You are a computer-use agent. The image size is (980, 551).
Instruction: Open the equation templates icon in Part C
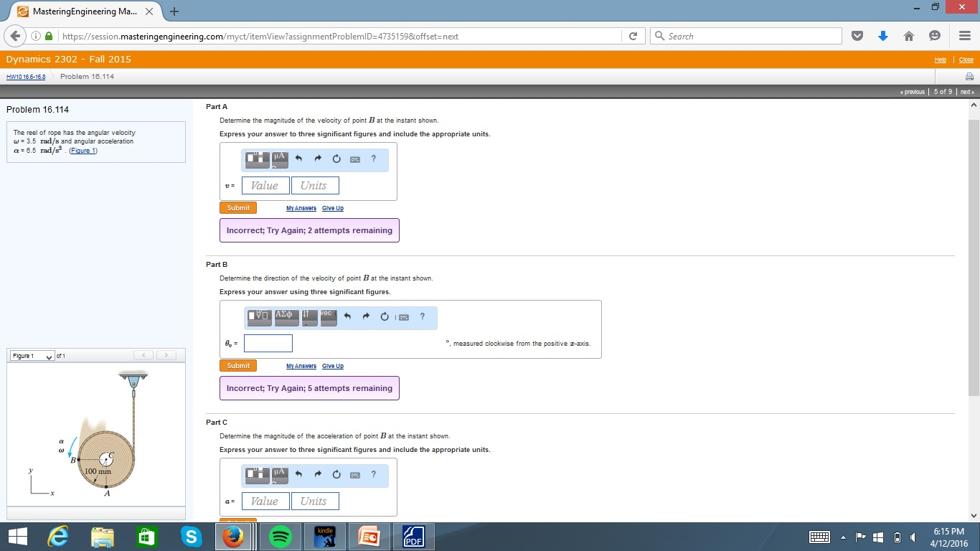coord(256,475)
